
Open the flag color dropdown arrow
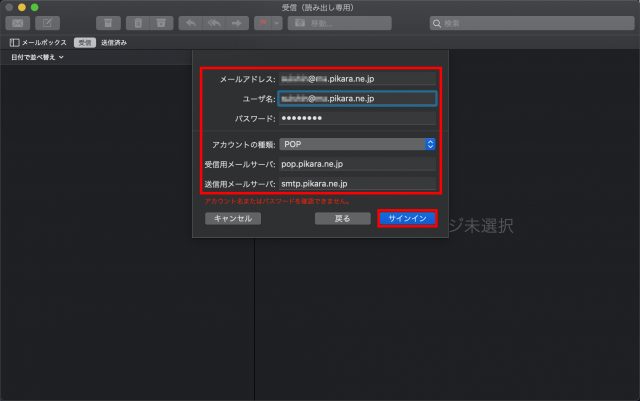tap(276, 23)
